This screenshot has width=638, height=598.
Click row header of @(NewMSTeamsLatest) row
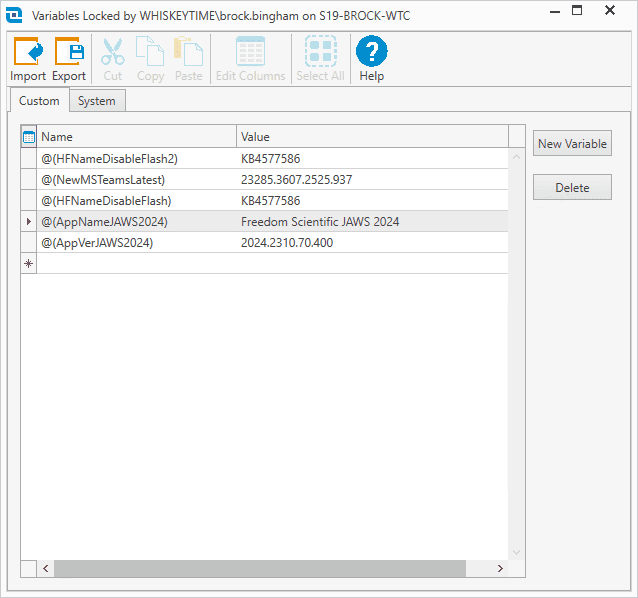28,180
